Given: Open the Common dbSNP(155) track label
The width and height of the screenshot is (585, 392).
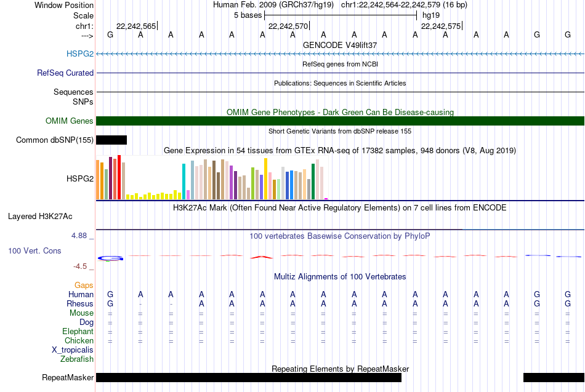Looking at the screenshot, I should pyautogui.click(x=55, y=140).
